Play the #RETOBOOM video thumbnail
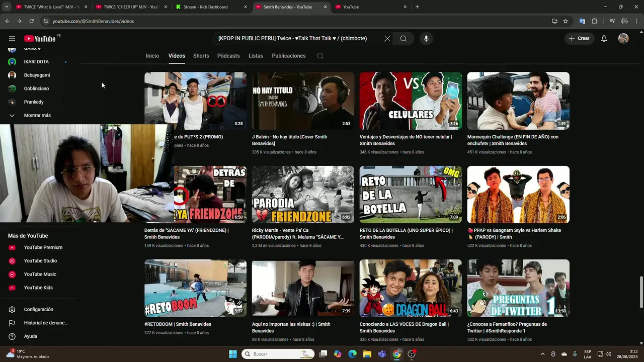Image resolution: width=644 pixels, height=362 pixels. (195, 288)
